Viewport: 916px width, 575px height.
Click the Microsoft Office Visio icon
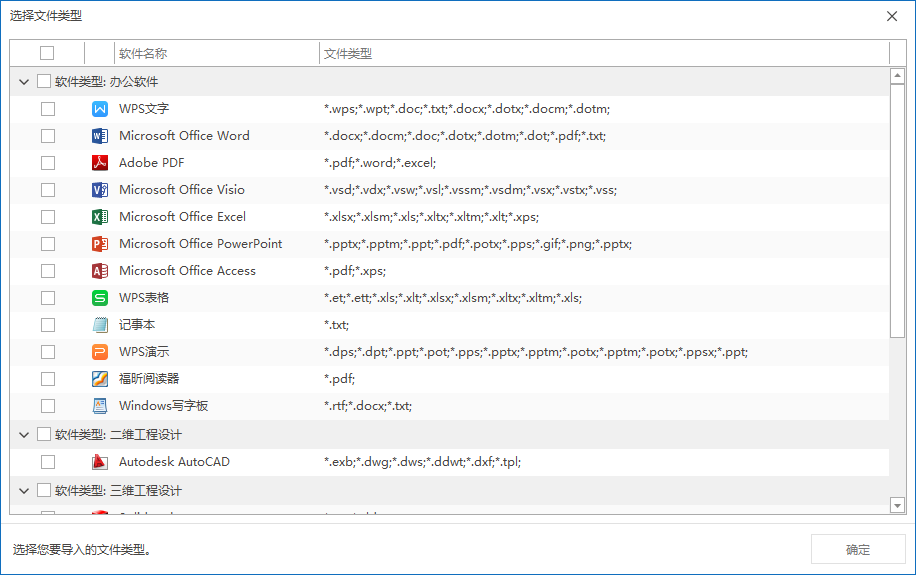[100, 190]
